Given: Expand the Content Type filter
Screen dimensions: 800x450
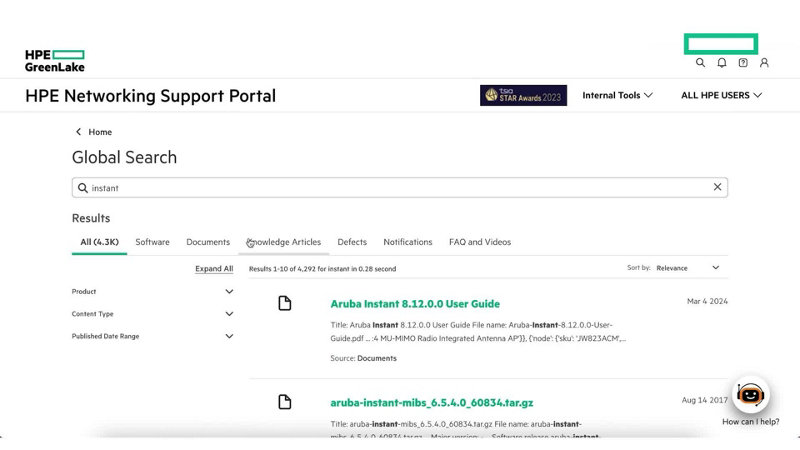Looking at the screenshot, I should [x=153, y=314].
